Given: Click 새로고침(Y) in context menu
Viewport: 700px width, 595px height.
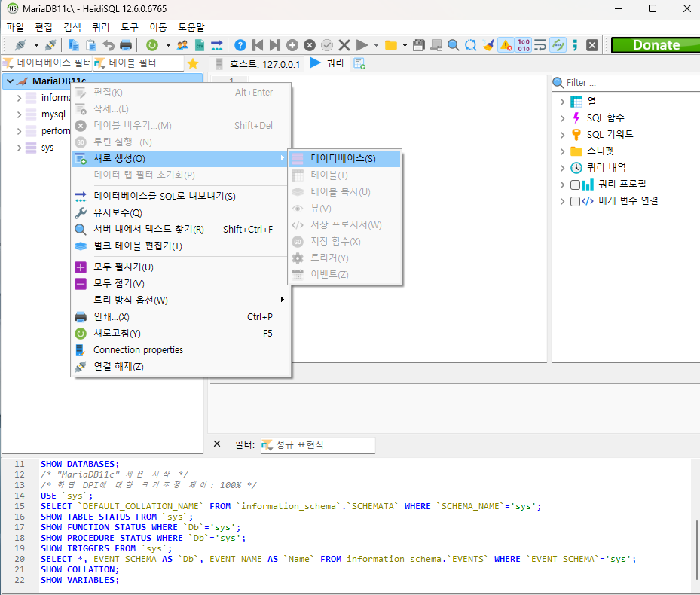Looking at the screenshot, I should (180, 334).
